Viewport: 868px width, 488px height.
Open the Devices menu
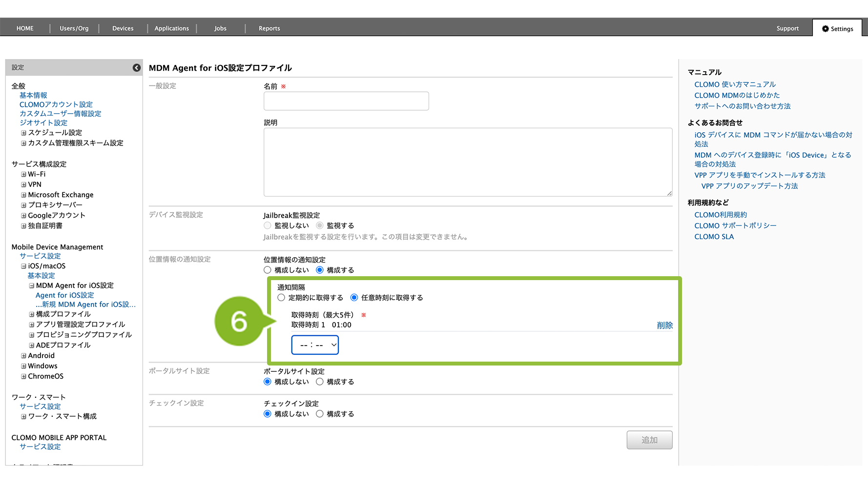click(123, 28)
